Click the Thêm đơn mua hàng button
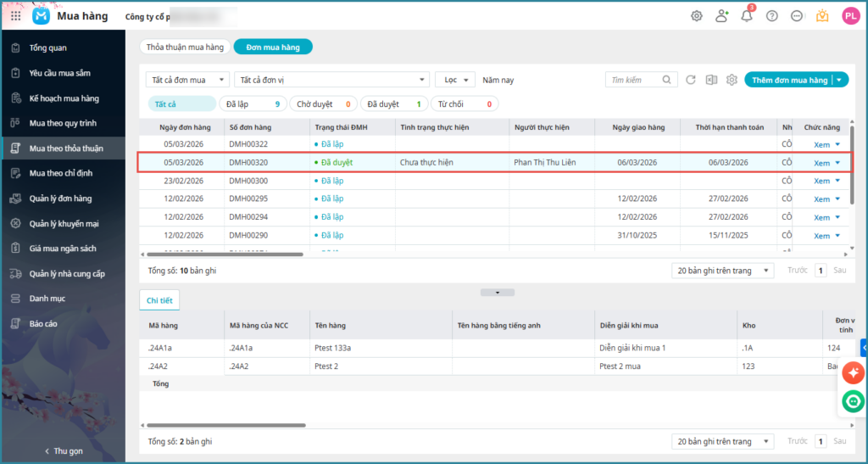This screenshot has height=464, width=868. click(x=788, y=80)
